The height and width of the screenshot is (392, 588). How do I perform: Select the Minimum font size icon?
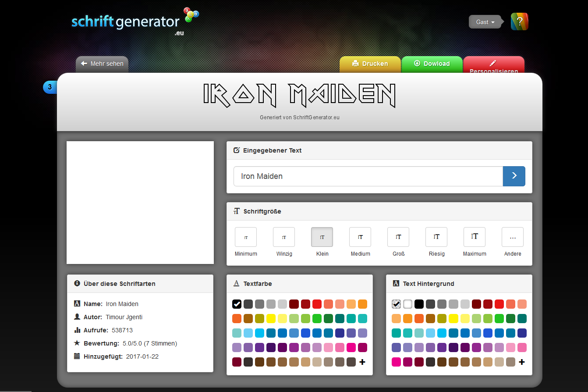point(246,237)
